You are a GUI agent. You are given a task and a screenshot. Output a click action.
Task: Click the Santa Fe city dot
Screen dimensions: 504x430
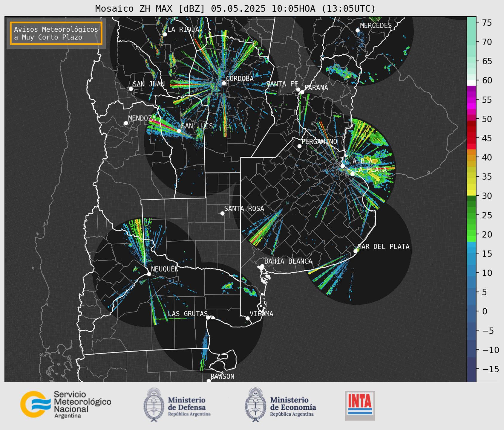pos(298,89)
